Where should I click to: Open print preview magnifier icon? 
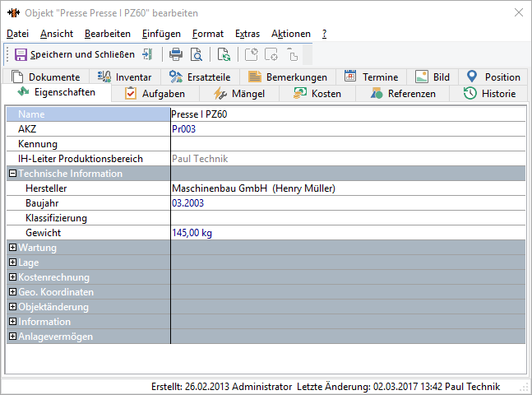coord(197,54)
